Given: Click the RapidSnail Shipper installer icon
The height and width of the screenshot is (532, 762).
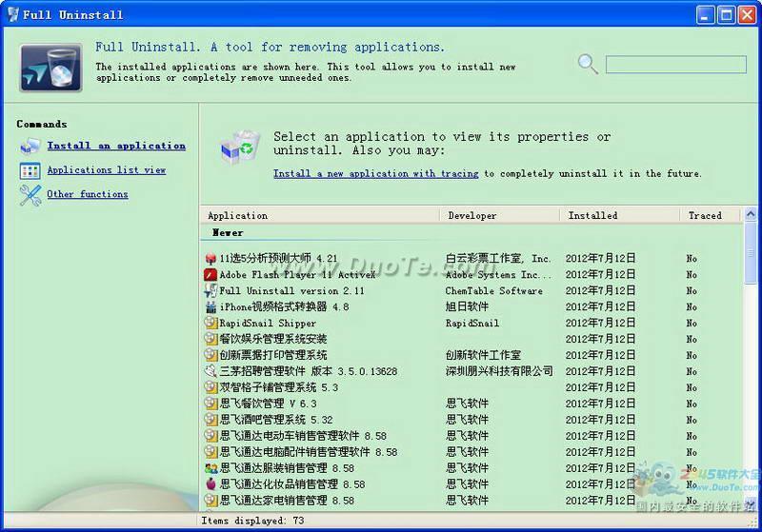Looking at the screenshot, I should 211,323.
